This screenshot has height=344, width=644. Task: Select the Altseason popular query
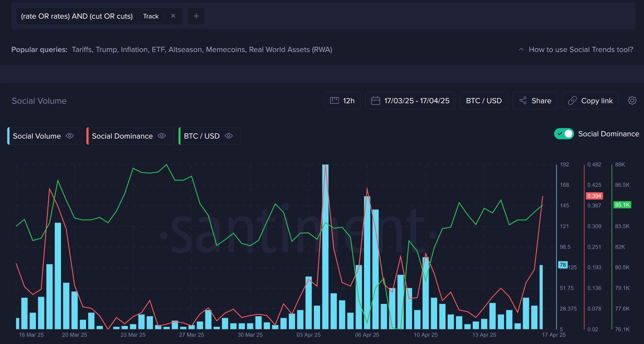(x=185, y=49)
